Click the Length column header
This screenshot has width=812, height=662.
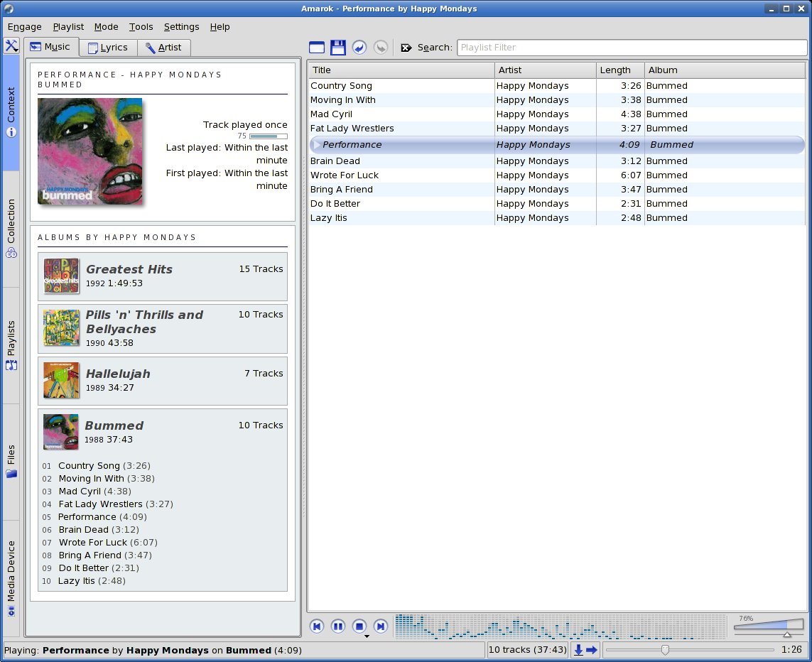tap(620, 70)
